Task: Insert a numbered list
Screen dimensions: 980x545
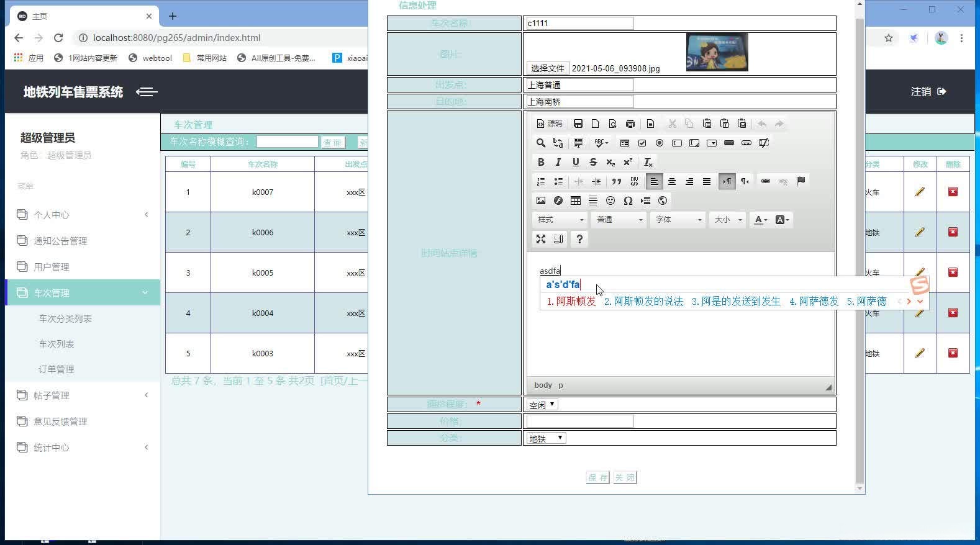Action: pos(541,181)
